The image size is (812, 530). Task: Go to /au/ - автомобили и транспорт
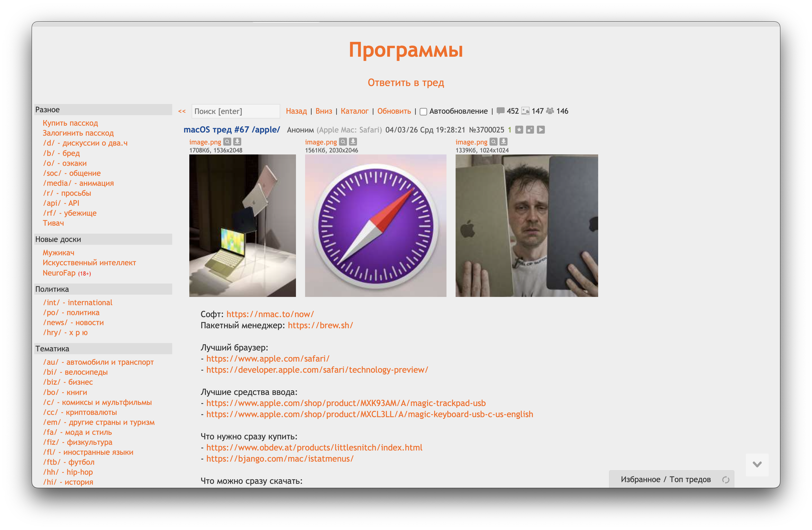(98, 362)
